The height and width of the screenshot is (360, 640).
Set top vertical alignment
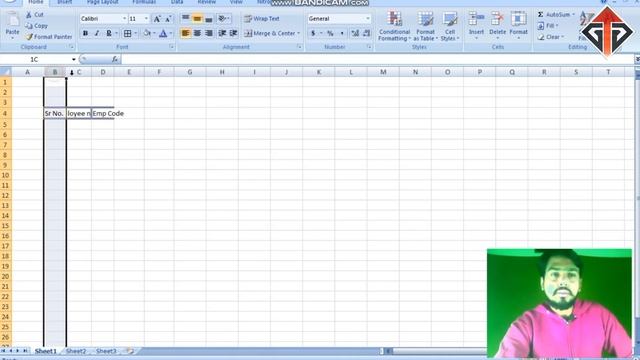coord(185,18)
